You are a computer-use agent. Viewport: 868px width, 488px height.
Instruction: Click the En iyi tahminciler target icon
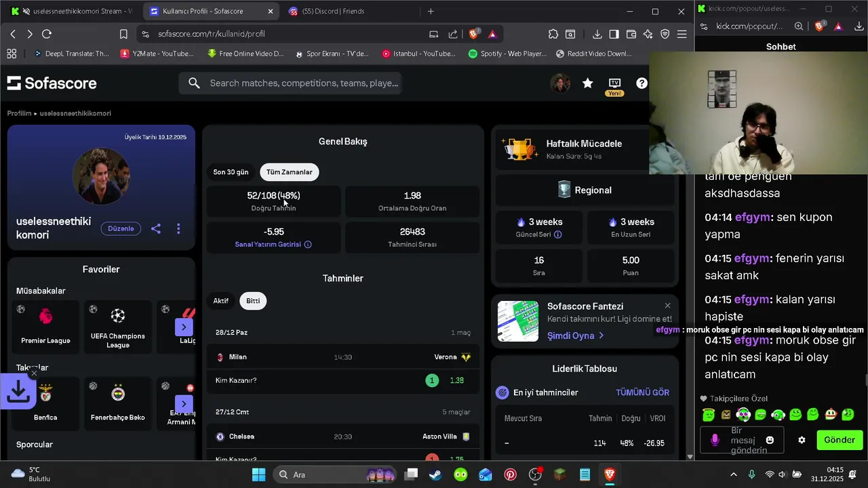[x=502, y=392]
